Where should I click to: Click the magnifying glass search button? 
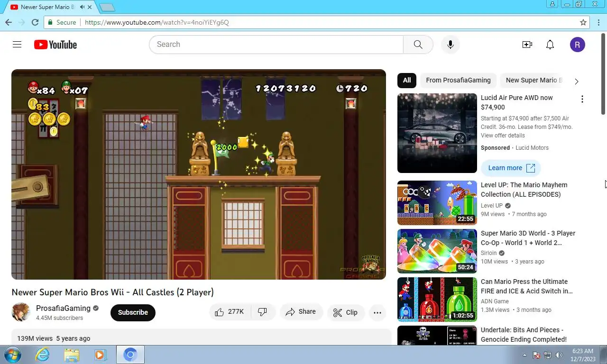[x=418, y=45]
